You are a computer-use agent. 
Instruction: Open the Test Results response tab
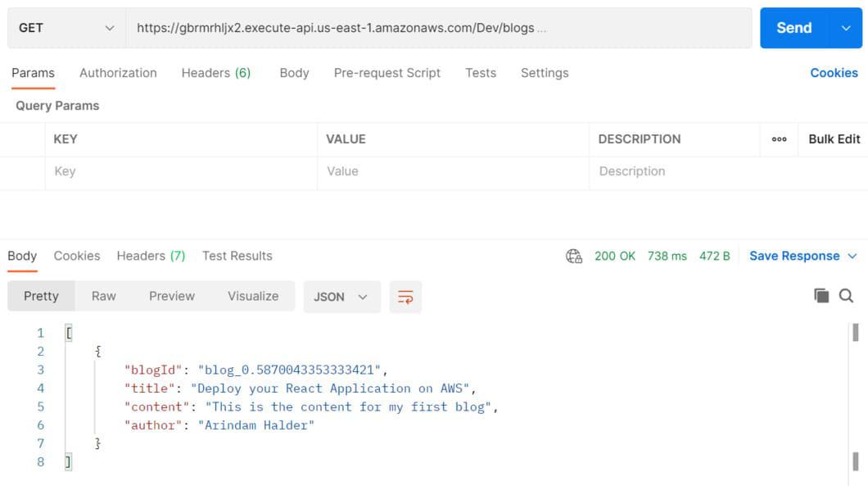(237, 256)
